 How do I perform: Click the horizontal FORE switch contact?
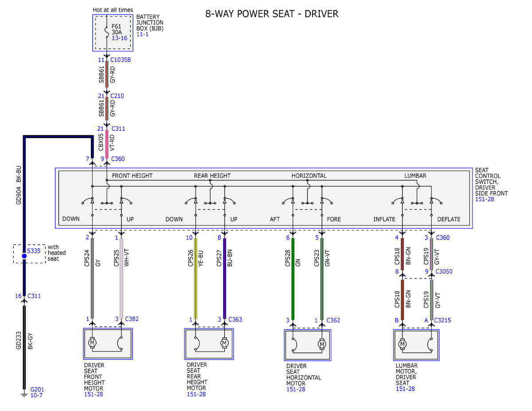tap(326, 202)
